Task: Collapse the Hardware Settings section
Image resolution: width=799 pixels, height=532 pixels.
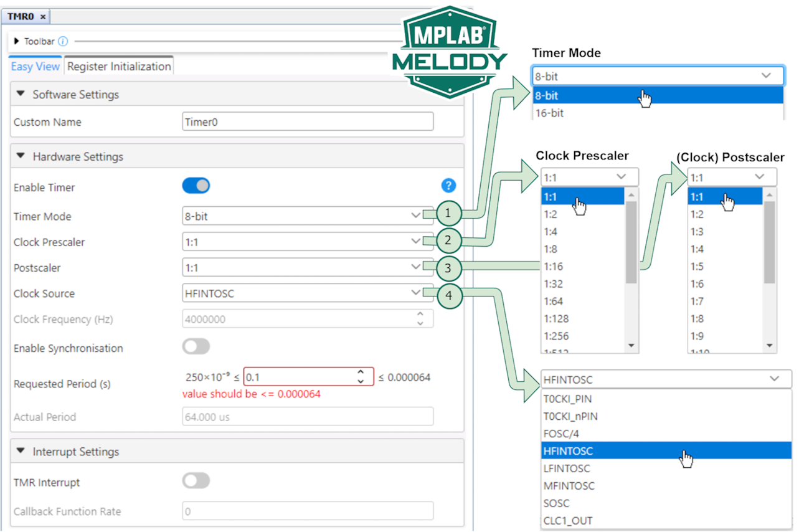Action: point(21,157)
